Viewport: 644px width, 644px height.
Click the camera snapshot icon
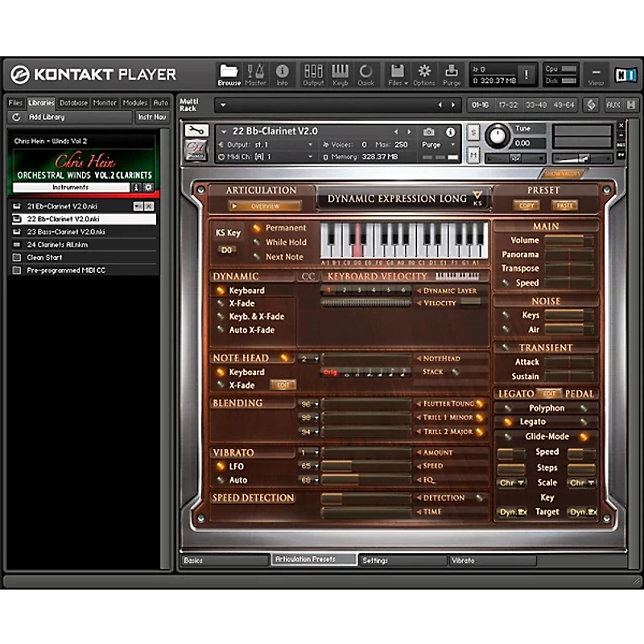[428, 132]
